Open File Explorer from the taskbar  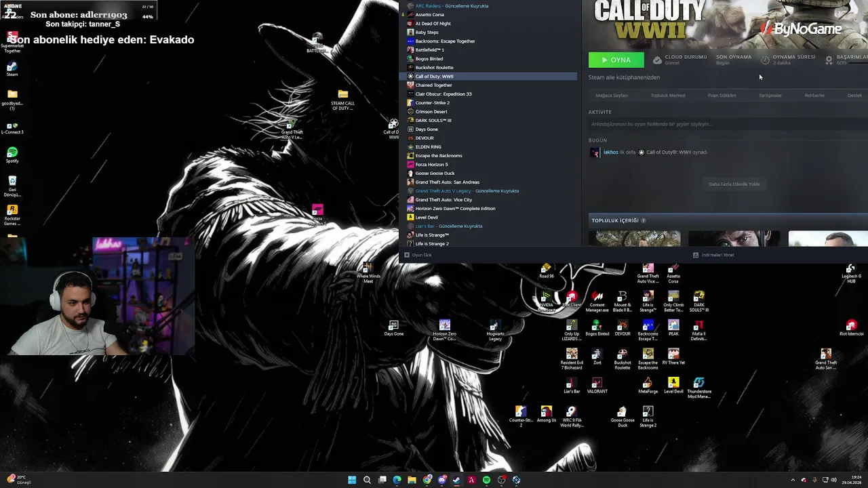click(x=412, y=480)
